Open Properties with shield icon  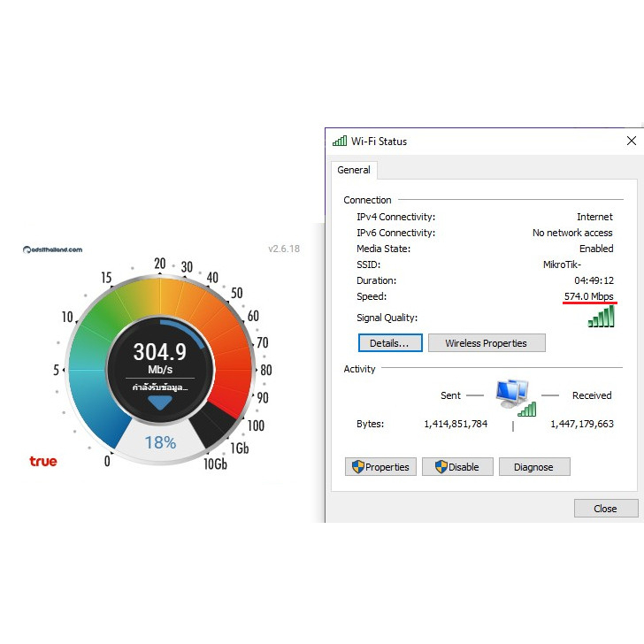click(380, 467)
